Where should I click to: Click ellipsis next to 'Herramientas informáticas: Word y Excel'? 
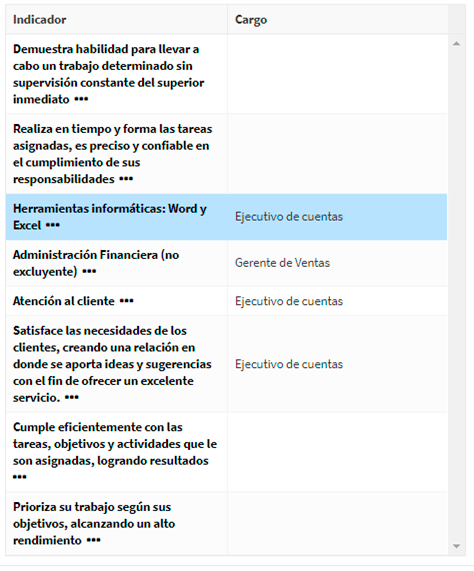click(x=52, y=225)
